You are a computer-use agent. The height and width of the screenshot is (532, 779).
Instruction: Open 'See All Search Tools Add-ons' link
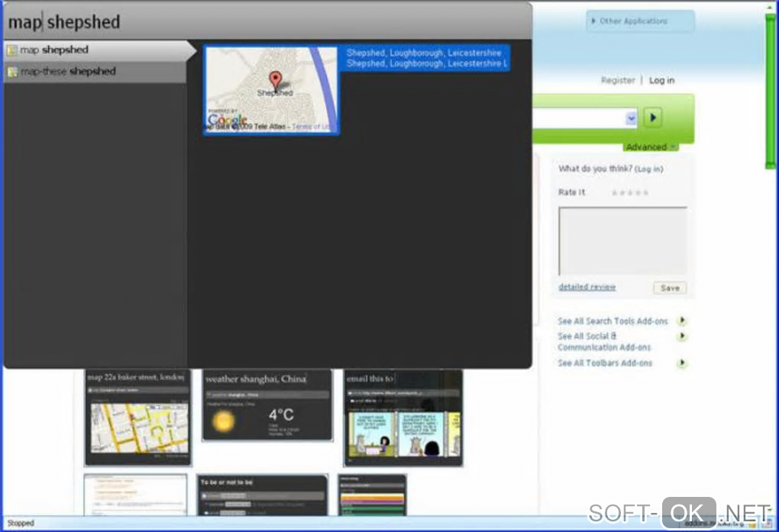(x=613, y=321)
